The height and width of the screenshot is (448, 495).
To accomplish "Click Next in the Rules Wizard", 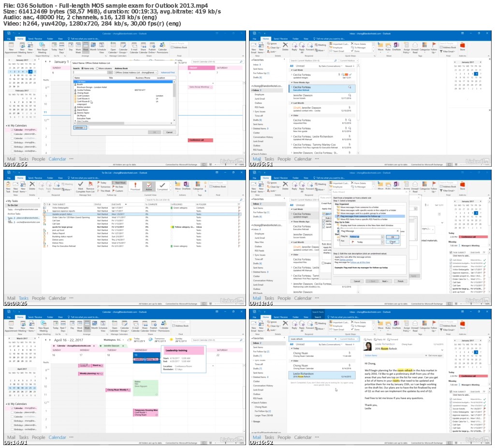I will [x=385, y=281].
